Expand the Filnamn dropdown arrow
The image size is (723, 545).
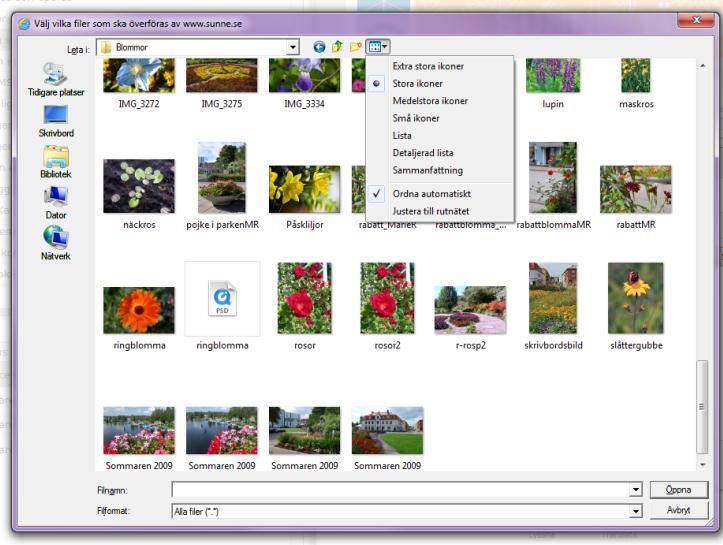635,490
